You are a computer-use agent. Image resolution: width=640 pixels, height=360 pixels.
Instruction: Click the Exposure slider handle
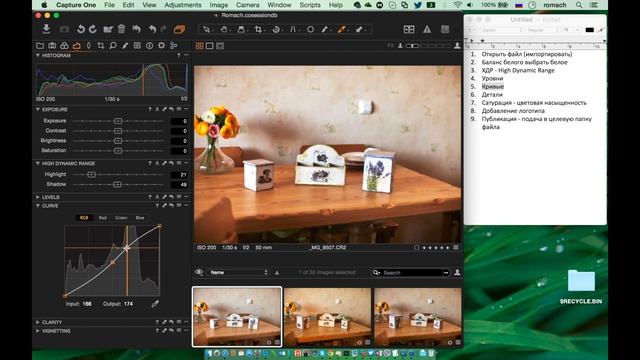click(118, 121)
